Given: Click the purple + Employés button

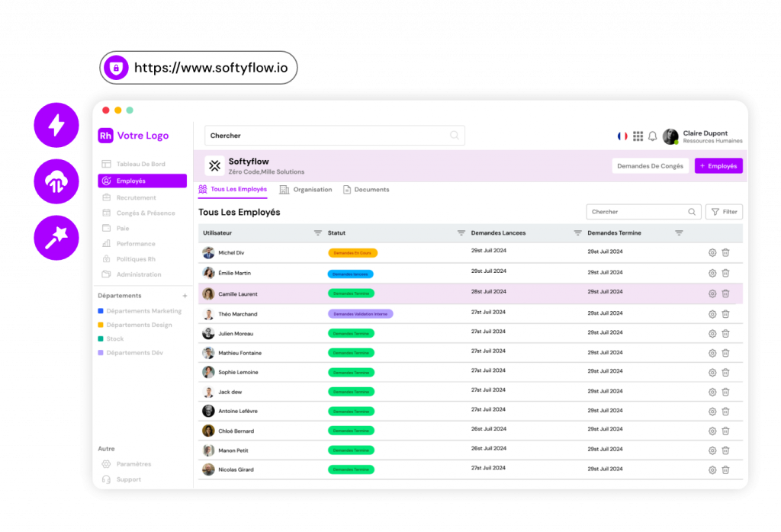Looking at the screenshot, I should (x=718, y=166).
